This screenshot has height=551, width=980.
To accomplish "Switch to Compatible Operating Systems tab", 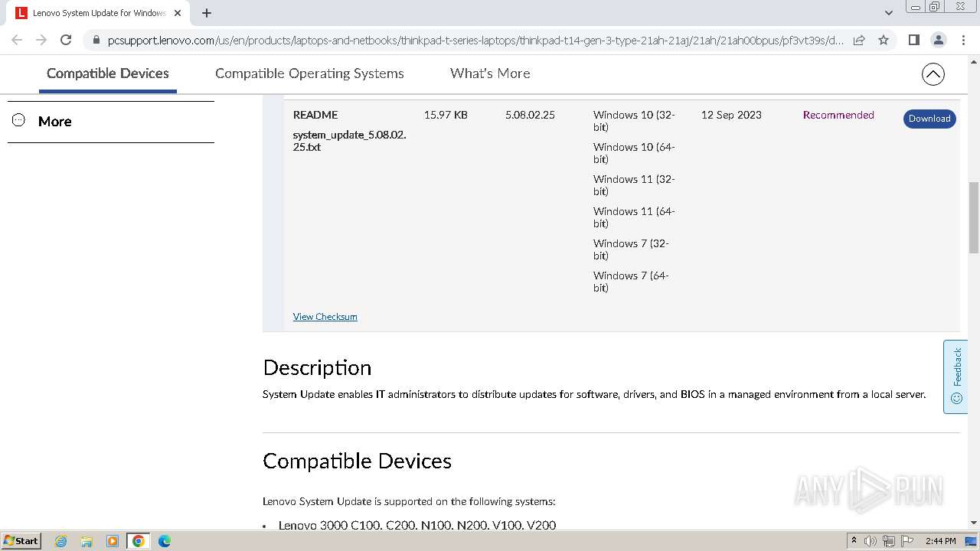I will [309, 73].
